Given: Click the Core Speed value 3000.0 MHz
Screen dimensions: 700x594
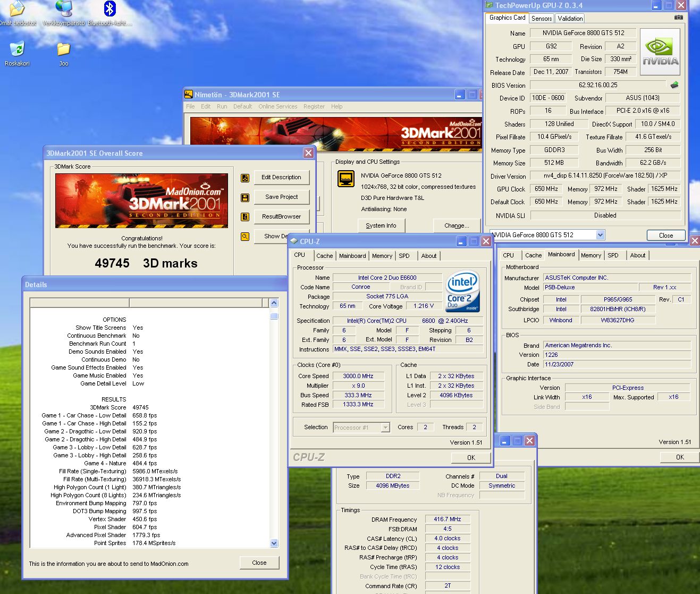Looking at the screenshot, I should coord(358,376).
